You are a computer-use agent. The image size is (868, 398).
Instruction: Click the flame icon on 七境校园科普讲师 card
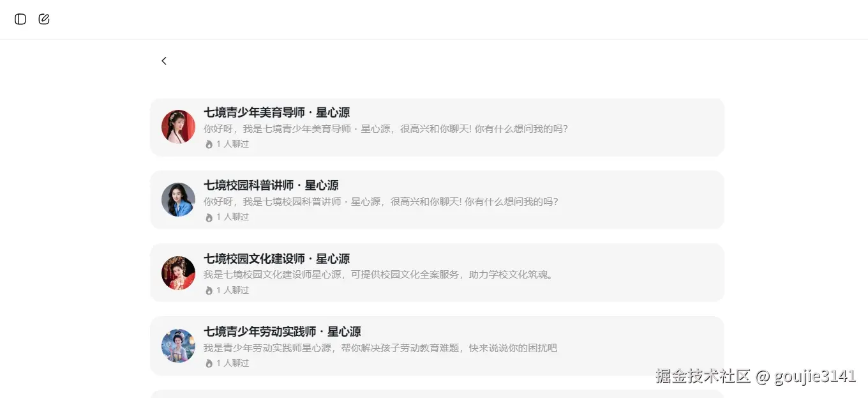209,217
